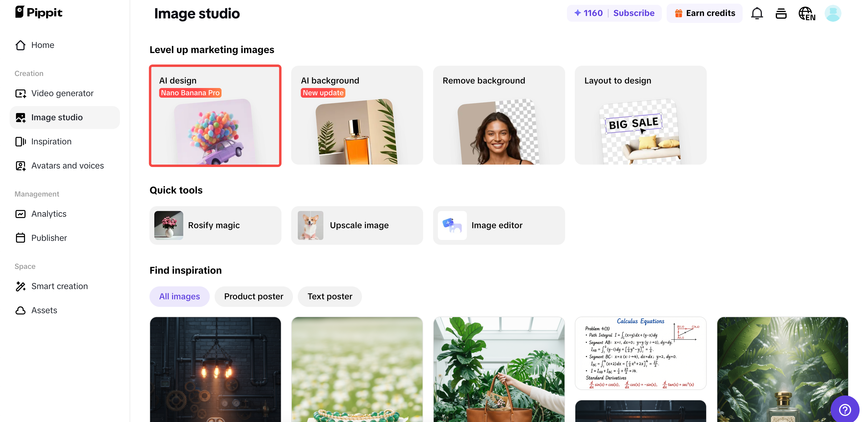Open the Assets library
The image size is (868, 422).
44,310
